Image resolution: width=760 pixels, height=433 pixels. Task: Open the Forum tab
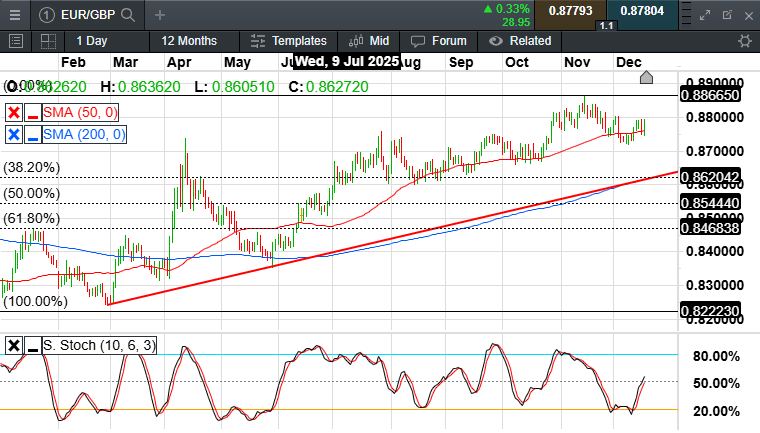click(439, 41)
